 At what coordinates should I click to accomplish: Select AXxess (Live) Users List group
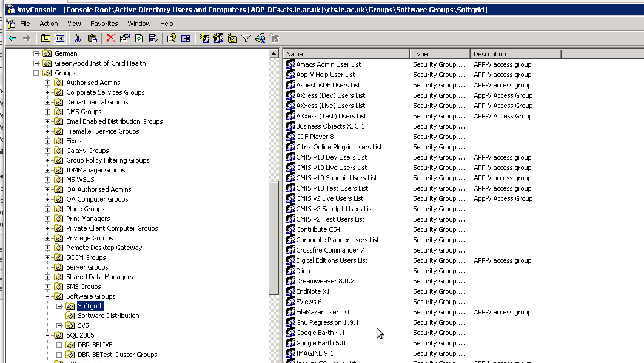click(330, 106)
